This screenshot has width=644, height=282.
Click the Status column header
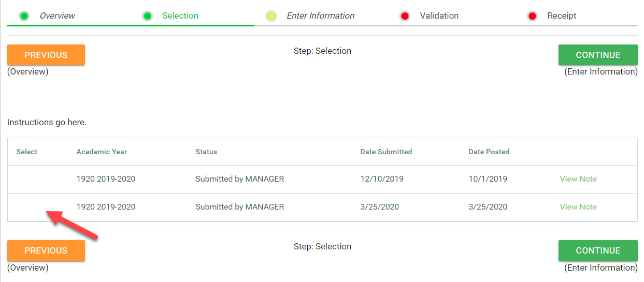click(206, 152)
